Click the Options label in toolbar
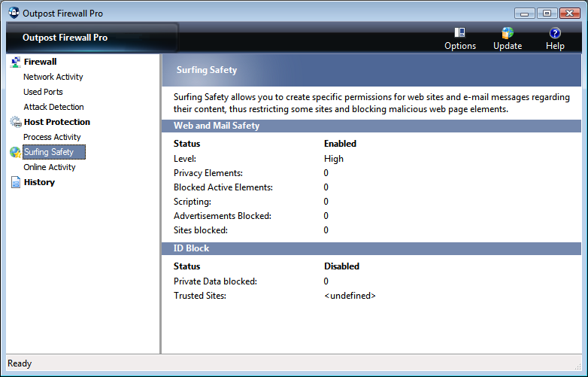The height and width of the screenshot is (377, 588). [x=460, y=46]
